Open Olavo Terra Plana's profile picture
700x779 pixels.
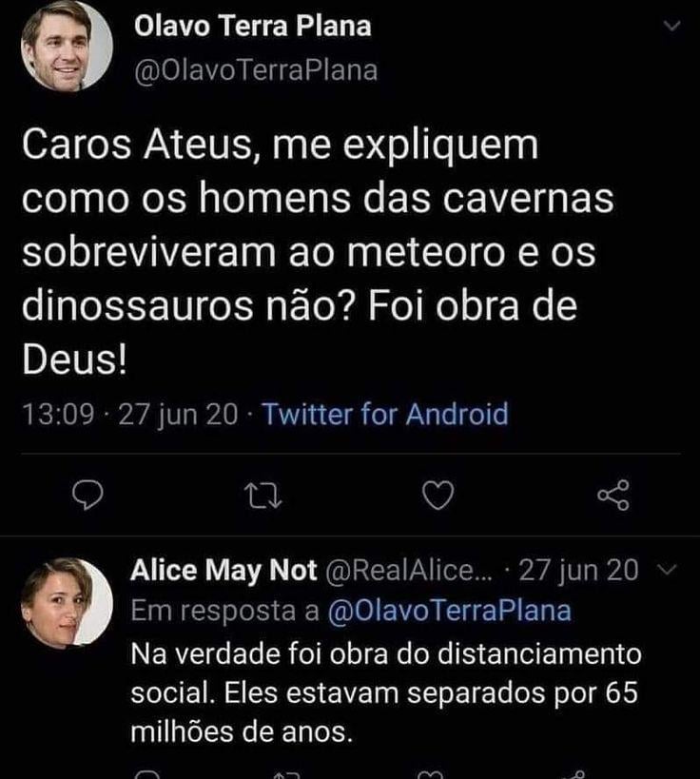click(68, 47)
